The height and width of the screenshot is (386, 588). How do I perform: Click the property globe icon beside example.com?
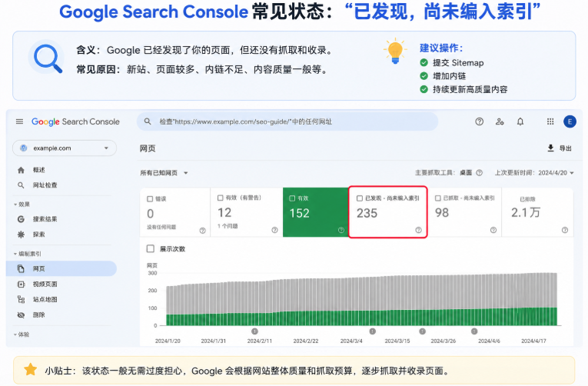pyautogui.click(x=24, y=148)
